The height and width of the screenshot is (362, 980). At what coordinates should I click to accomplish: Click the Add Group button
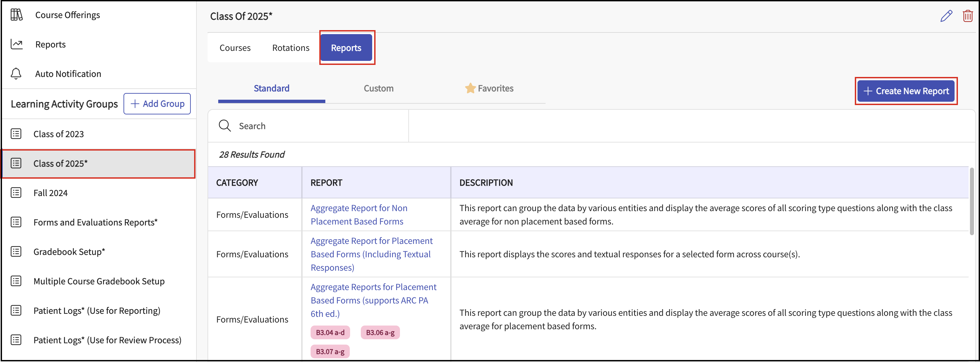tap(157, 104)
